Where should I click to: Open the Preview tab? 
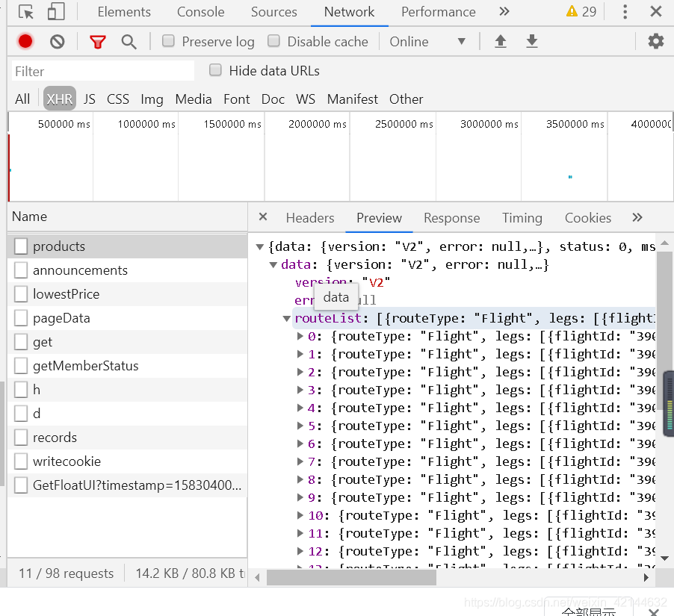379,218
